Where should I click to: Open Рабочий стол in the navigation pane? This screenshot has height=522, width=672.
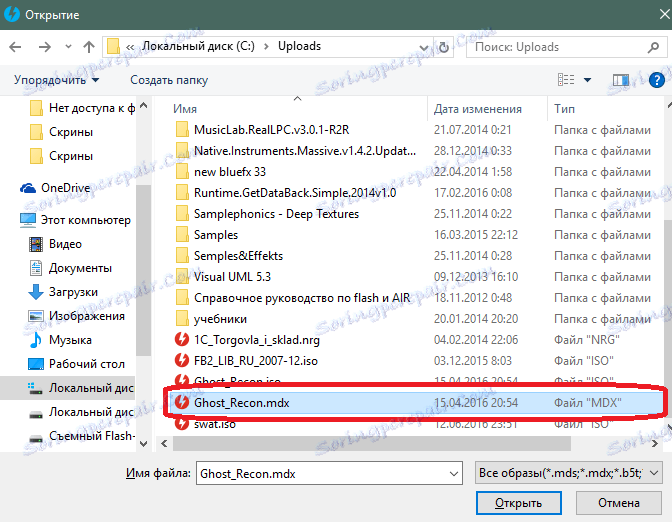76,364
